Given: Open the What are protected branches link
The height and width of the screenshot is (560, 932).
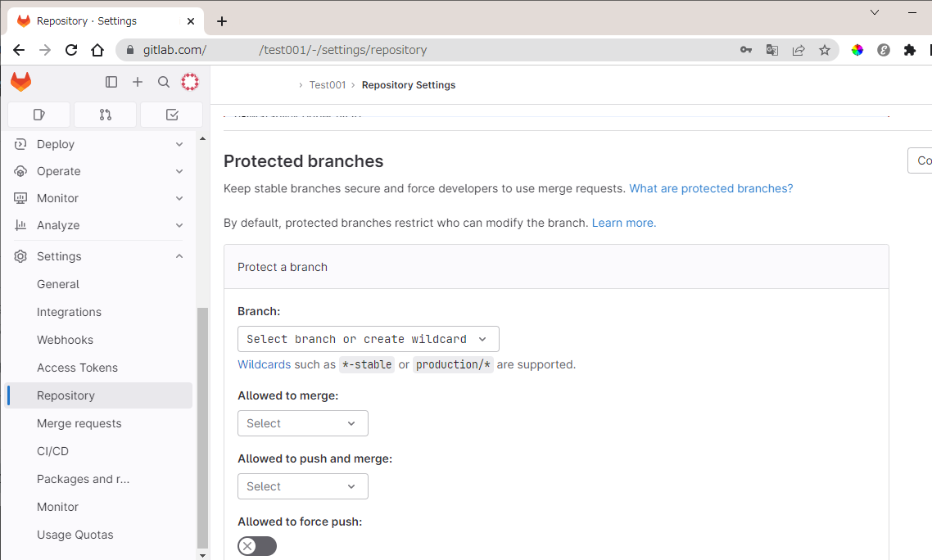Looking at the screenshot, I should tap(709, 188).
